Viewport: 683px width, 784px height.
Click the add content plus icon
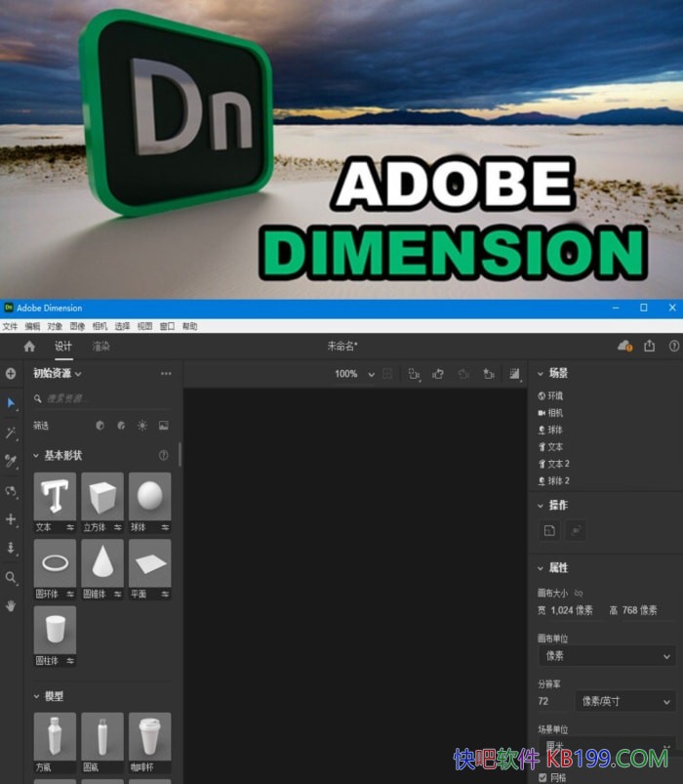pyautogui.click(x=11, y=373)
